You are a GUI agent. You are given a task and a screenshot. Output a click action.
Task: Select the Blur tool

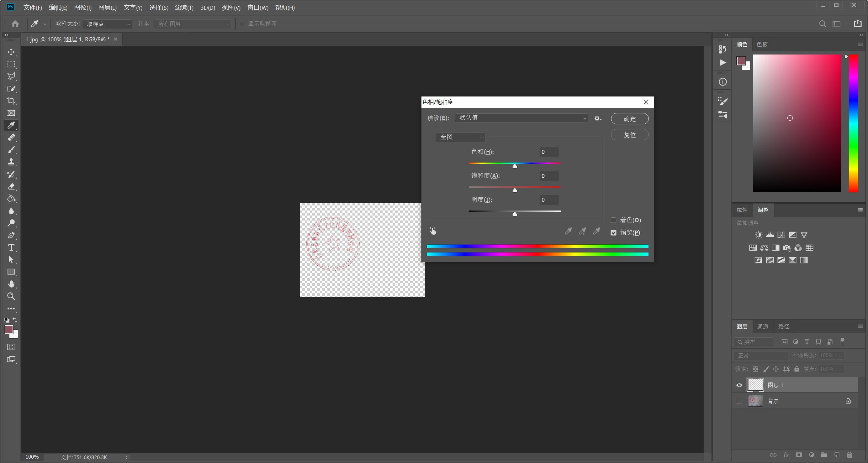tap(11, 211)
